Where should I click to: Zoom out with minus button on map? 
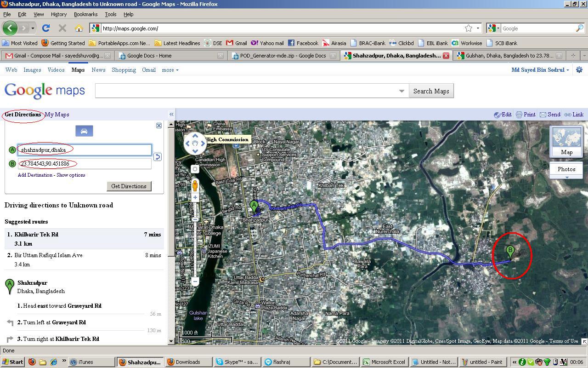[195, 281]
